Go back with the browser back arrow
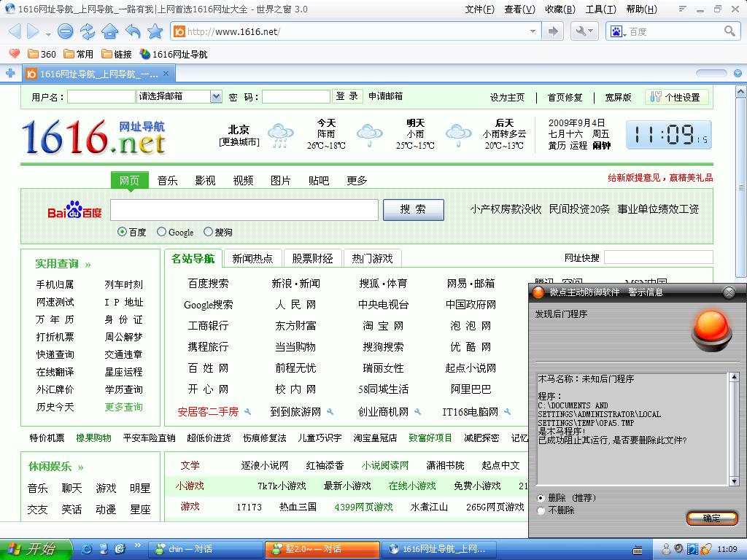 pyautogui.click(x=15, y=32)
